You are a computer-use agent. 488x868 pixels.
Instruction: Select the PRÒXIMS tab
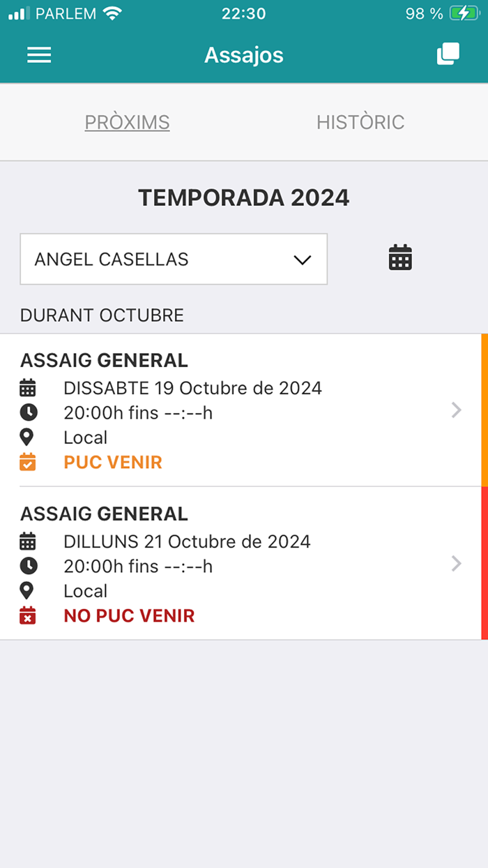click(x=127, y=122)
